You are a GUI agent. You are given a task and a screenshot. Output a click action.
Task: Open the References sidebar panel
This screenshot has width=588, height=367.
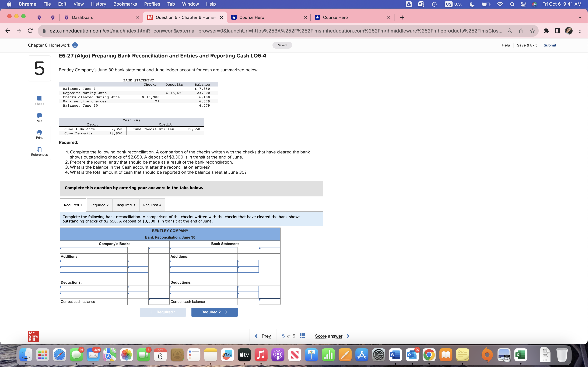39,152
